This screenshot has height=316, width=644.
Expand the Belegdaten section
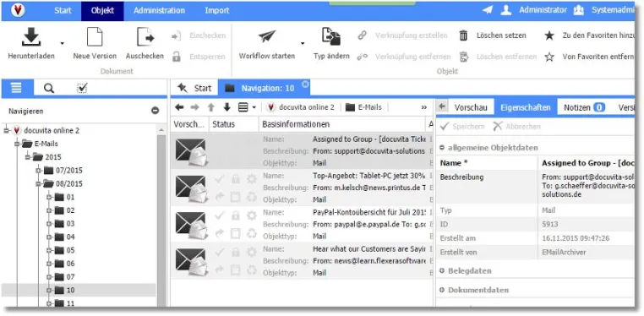point(442,271)
